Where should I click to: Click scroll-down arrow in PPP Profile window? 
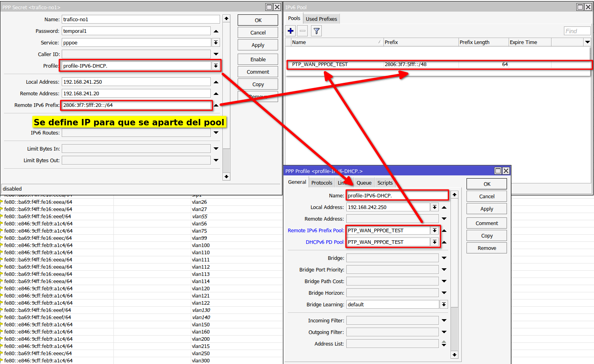click(454, 354)
